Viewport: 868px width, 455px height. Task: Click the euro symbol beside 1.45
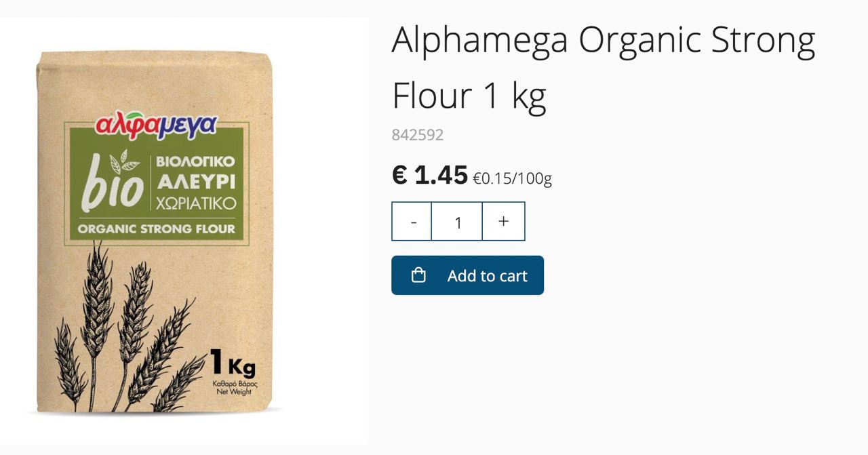click(399, 175)
